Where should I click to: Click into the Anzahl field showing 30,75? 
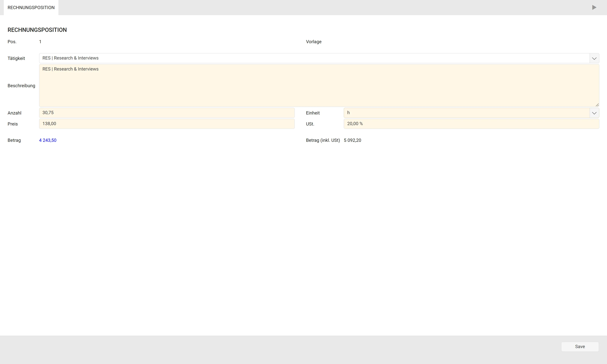[167, 113]
